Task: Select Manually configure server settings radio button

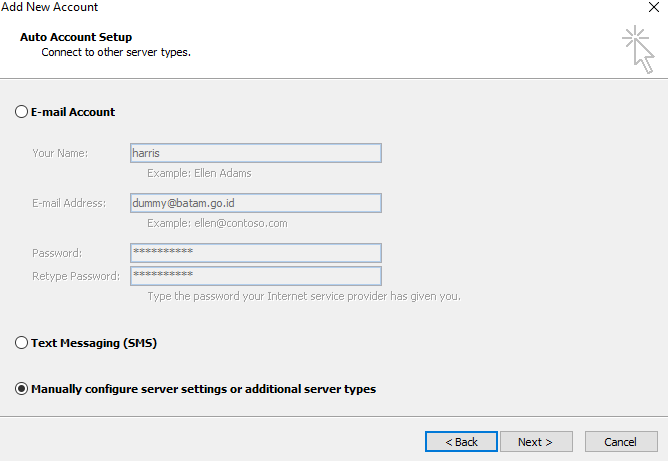Action: 22,389
